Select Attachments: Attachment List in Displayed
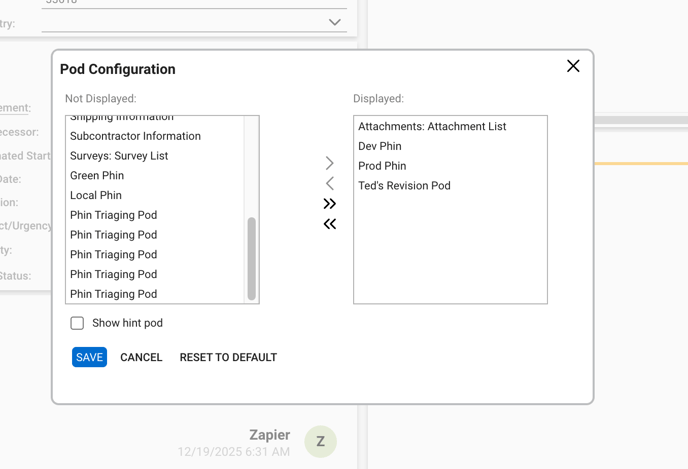Viewport: 688px width, 469px height. (432, 127)
